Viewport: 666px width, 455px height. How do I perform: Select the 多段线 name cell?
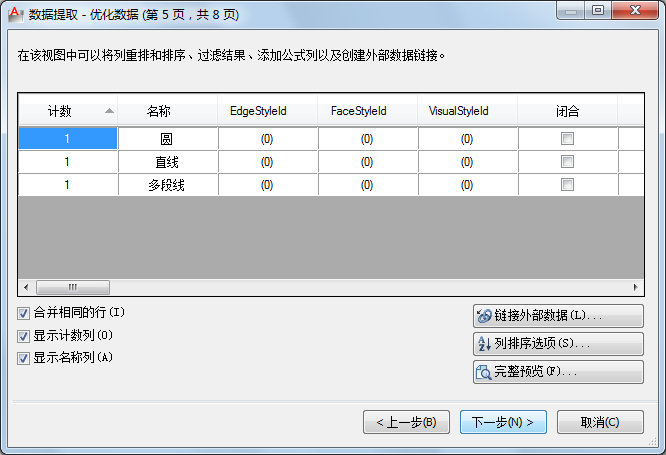tap(168, 184)
